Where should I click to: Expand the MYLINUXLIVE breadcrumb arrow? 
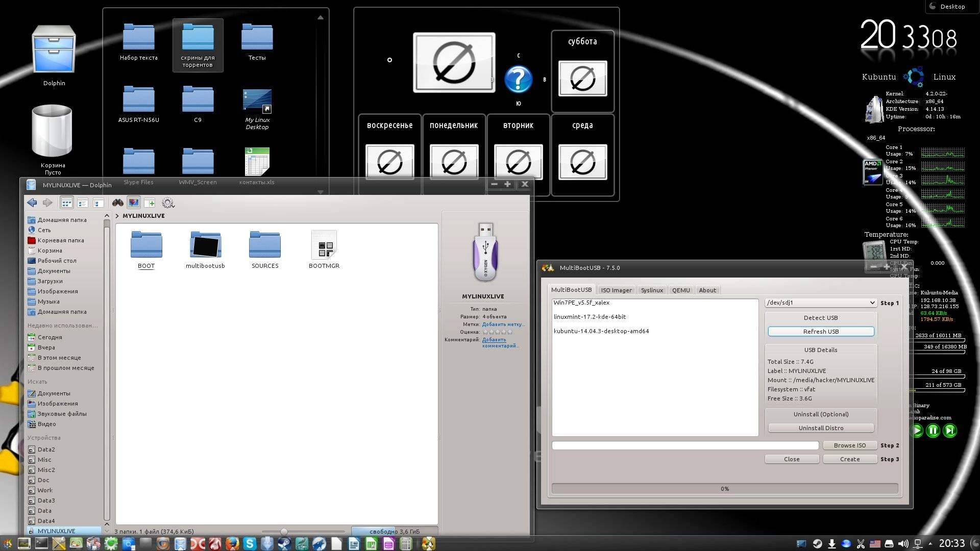(x=117, y=216)
